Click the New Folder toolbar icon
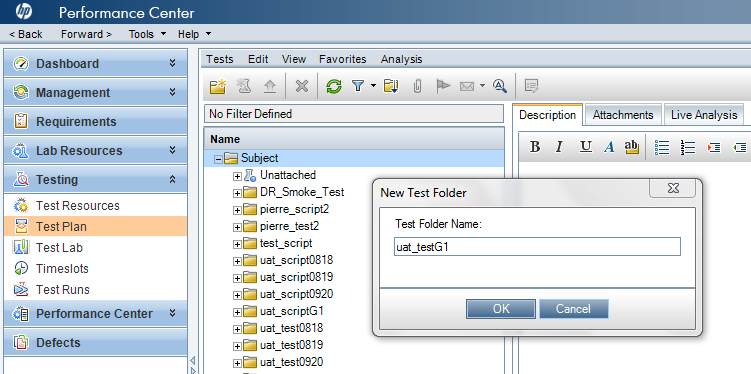The image size is (751, 374). coord(218,86)
